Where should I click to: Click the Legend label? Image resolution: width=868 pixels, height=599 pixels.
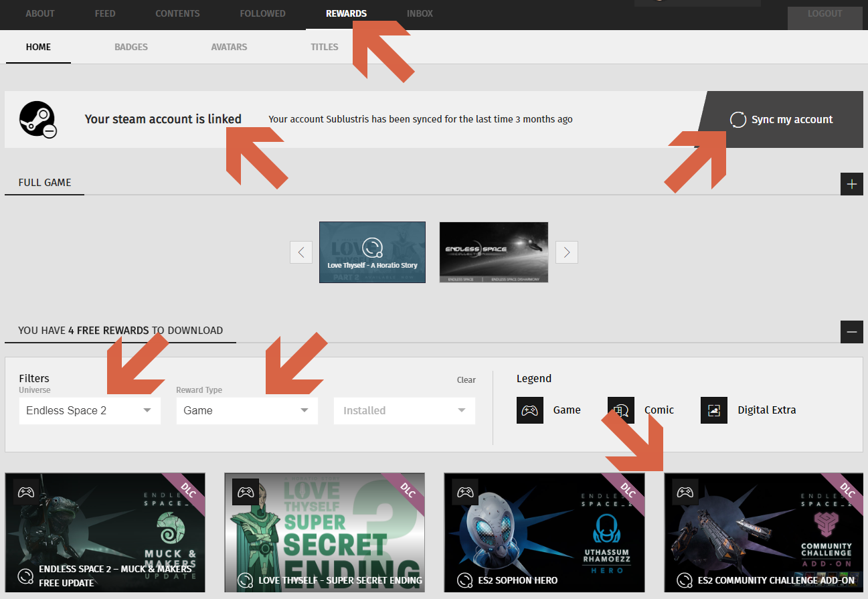pos(534,378)
